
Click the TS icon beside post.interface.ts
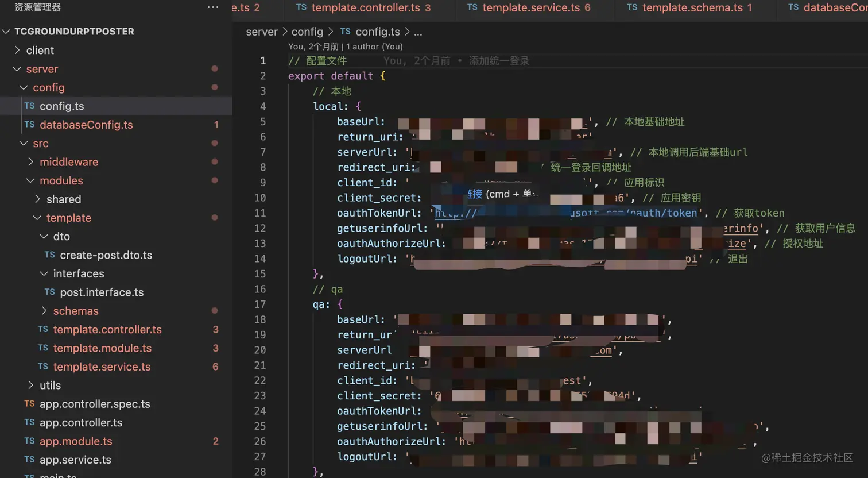tap(50, 292)
